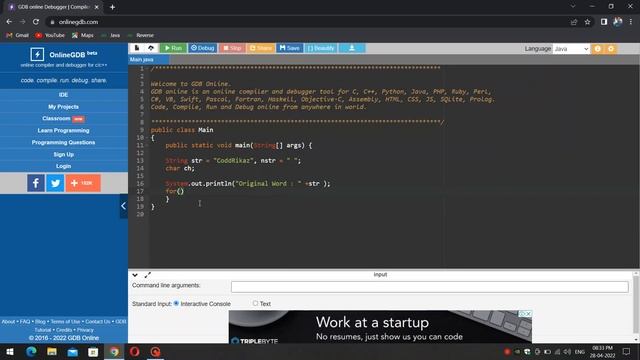Beautify the source code
This screenshot has height=360, width=640.
321,48
